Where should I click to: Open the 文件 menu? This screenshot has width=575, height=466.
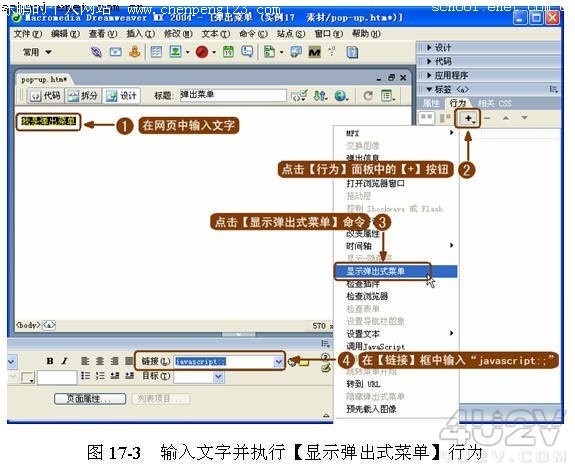(x=28, y=34)
